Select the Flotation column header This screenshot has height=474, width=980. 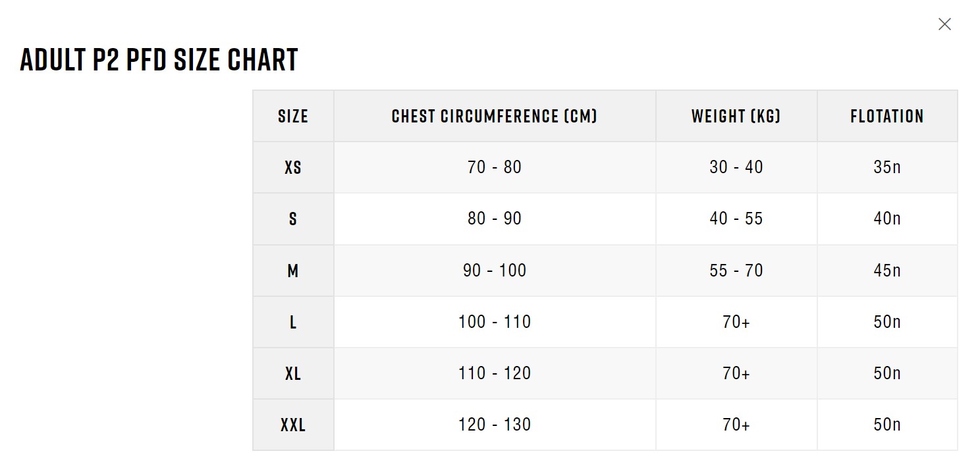(x=887, y=117)
